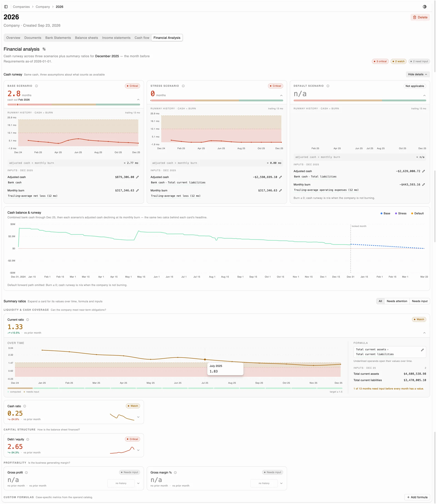The image size is (436, 504).
Task: Show info for Cash ratio
Action: pos(25,406)
